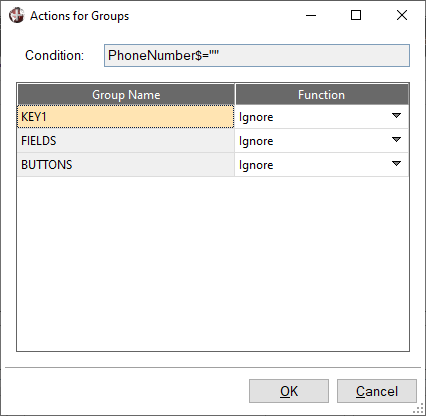This screenshot has width=426, height=416.
Task: Select the FIELDS group name cell
Action: pos(126,141)
